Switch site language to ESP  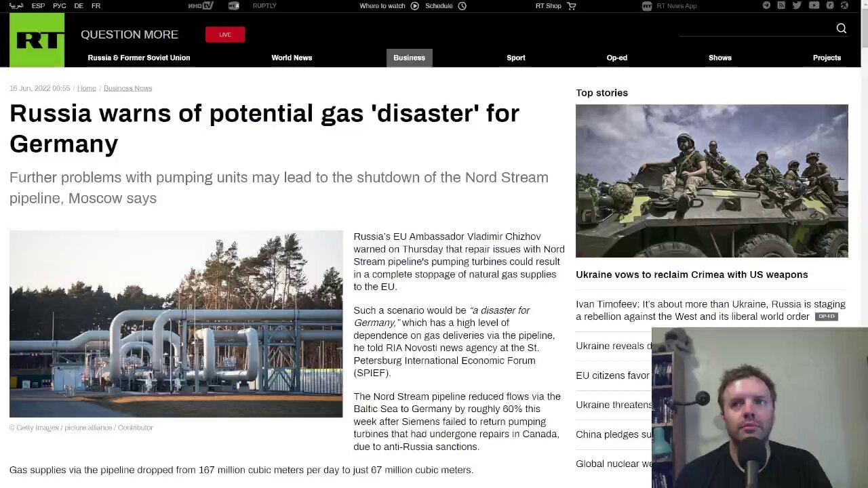click(x=38, y=5)
